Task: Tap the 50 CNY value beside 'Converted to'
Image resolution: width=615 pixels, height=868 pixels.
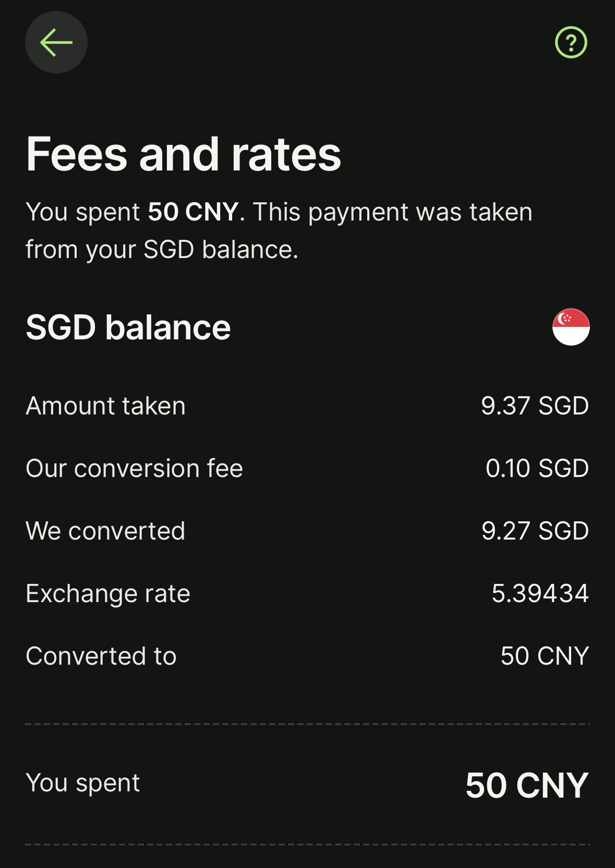Action: 545,656
